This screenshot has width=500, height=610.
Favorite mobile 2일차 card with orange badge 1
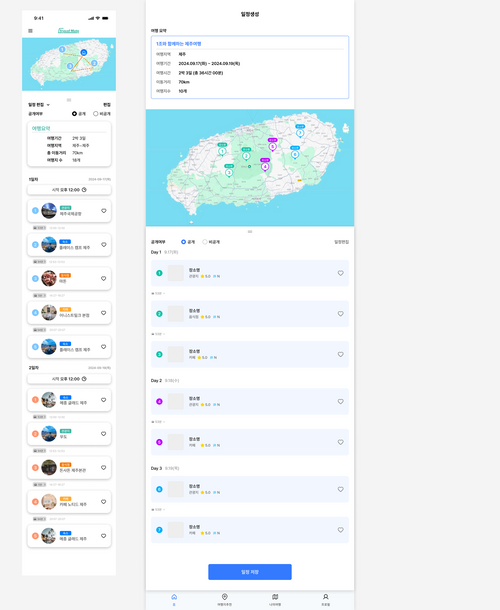pyautogui.click(x=104, y=400)
